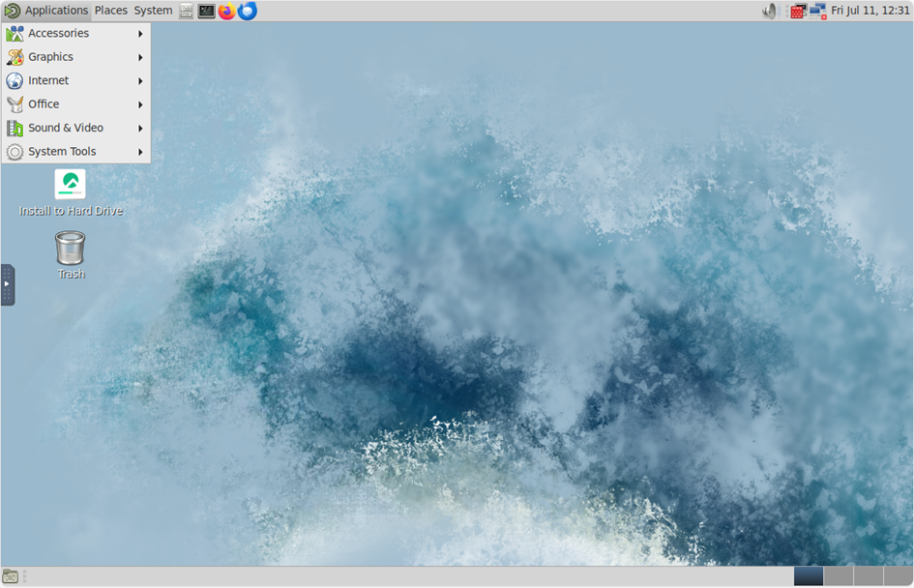
Task: Select the Trash desktop icon
Action: pyautogui.click(x=71, y=255)
